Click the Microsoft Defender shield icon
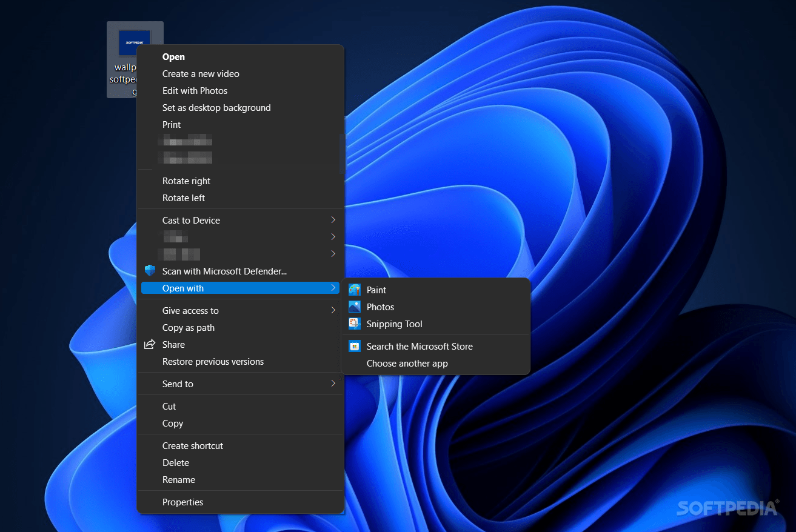Screen dimensions: 796x532 [x=150, y=271]
